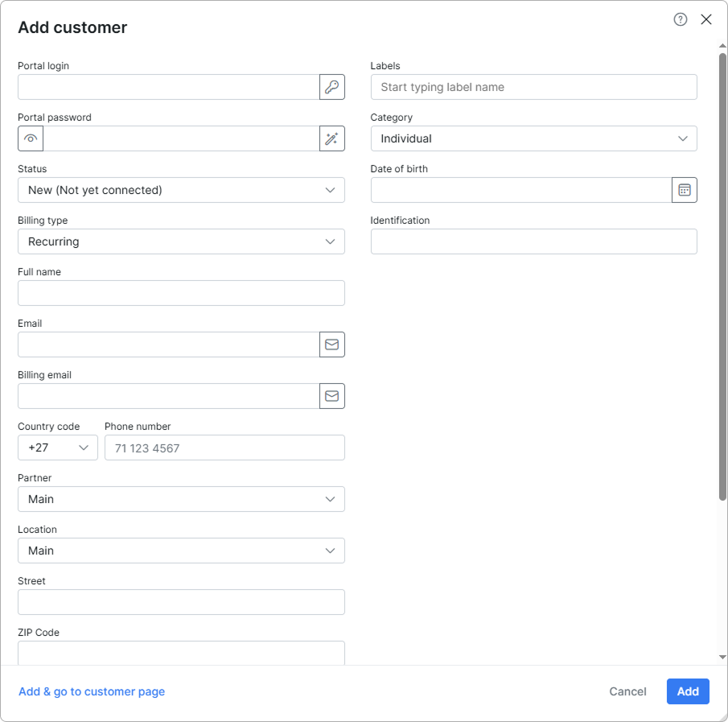728x722 pixels.
Task: Open the Category dropdown showing Individual
Action: tap(534, 138)
